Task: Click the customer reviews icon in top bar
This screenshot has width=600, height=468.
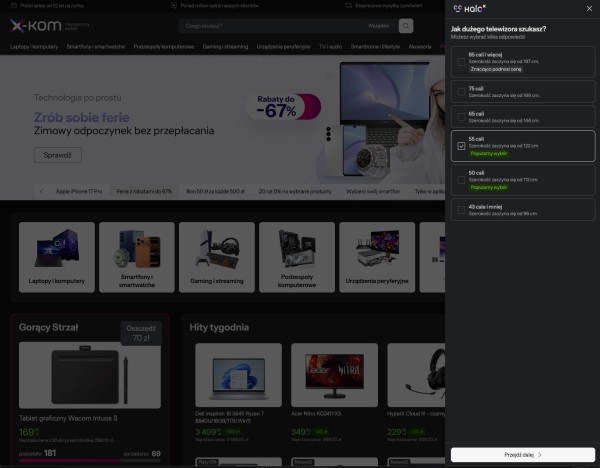Action: click(174, 6)
